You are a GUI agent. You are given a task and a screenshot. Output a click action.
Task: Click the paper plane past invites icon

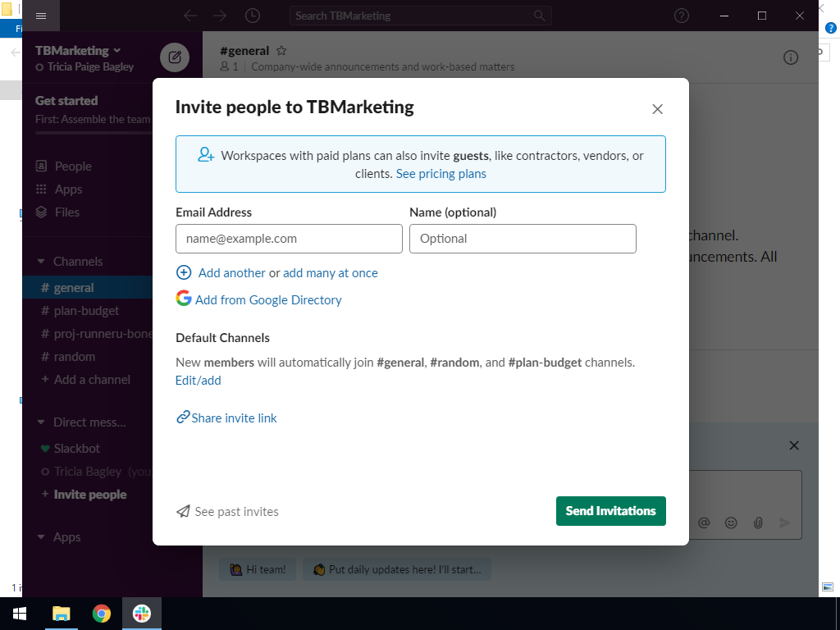(x=183, y=511)
